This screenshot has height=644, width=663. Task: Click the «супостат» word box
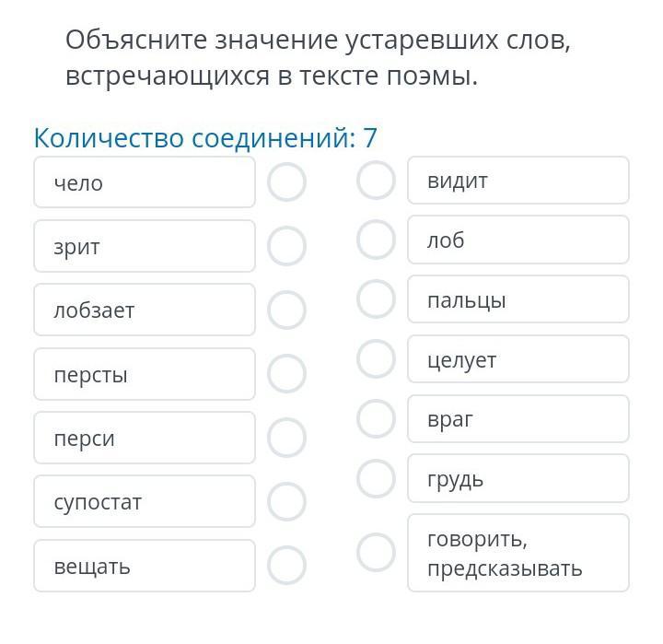pos(145,501)
